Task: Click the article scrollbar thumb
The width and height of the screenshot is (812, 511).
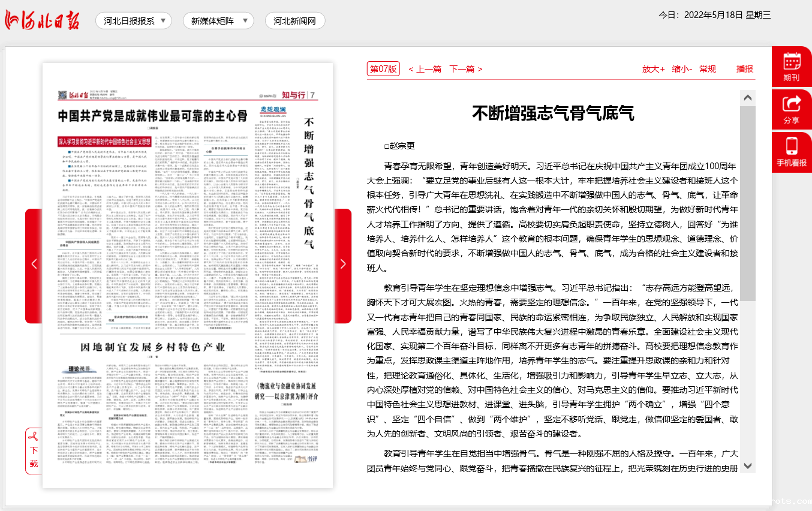Action: pos(747,204)
